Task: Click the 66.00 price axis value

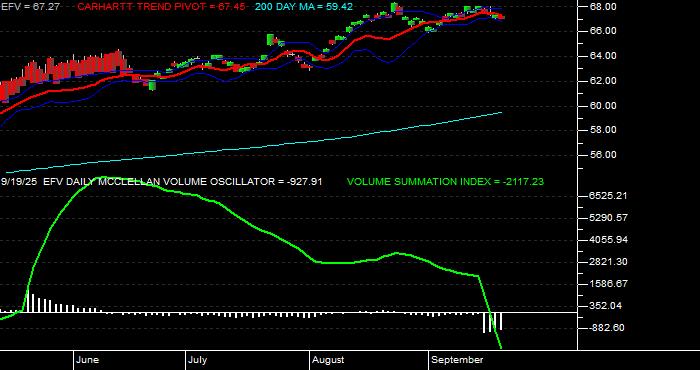Action: point(604,31)
